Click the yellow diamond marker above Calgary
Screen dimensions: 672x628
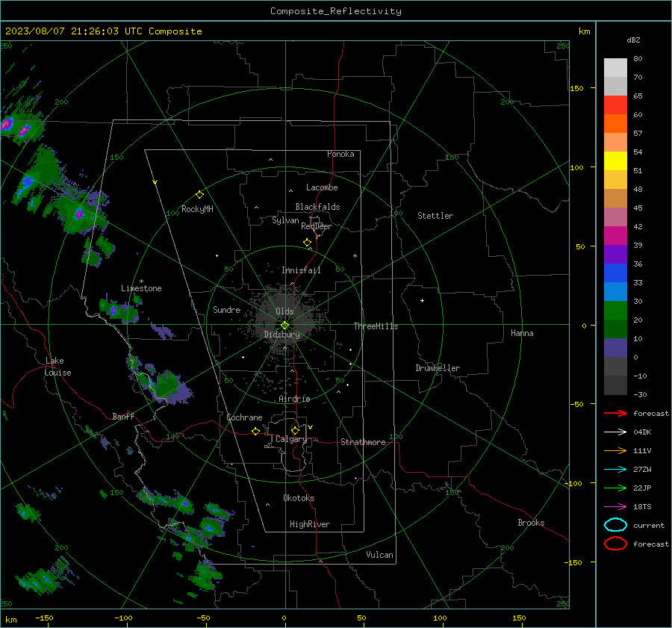(x=295, y=430)
